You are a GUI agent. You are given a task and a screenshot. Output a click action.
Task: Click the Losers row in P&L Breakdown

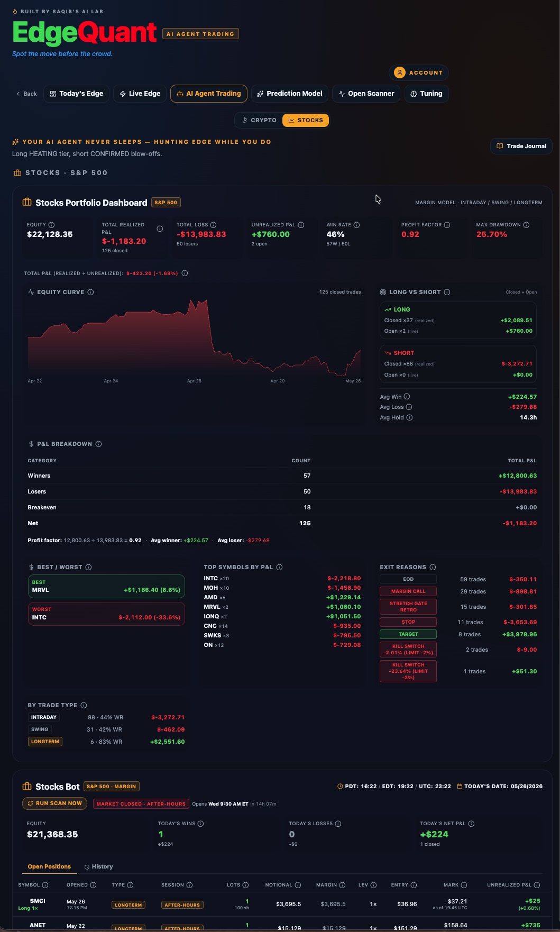[282, 491]
